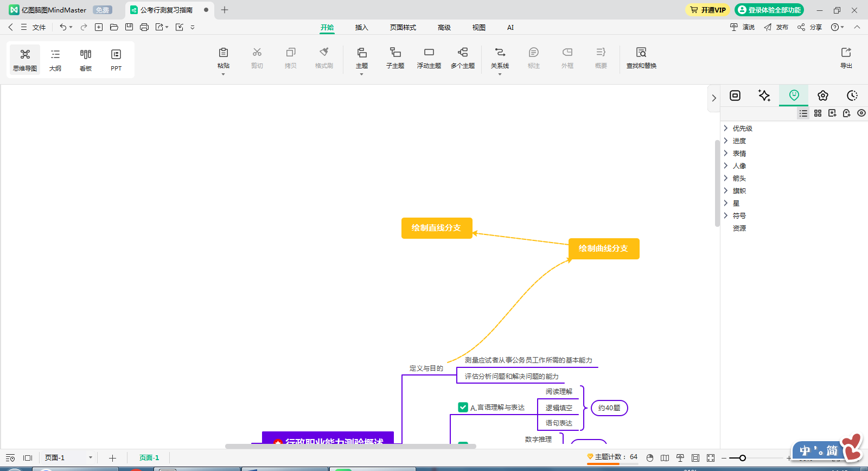This screenshot has width=868, height=471.
Task: Open the topic format panel icon
Action: 735,96
